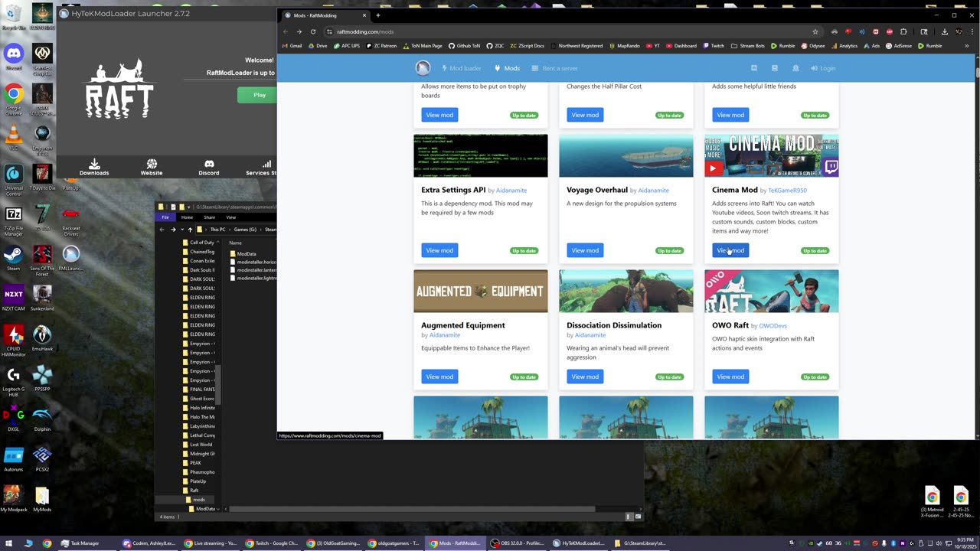Open Website icon in the mod launcher
The image size is (980, 551).
[x=152, y=167]
